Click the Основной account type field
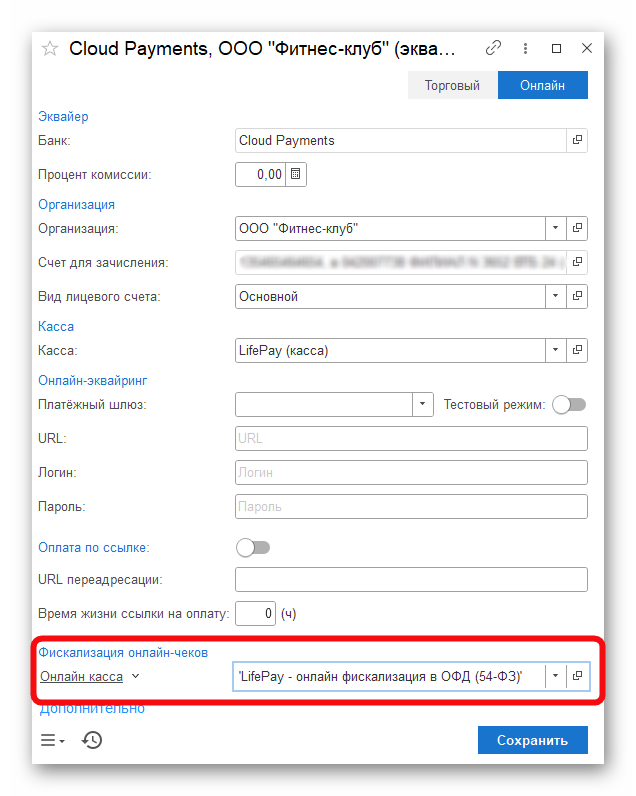This screenshot has width=636, height=796. pyautogui.click(x=390, y=296)
